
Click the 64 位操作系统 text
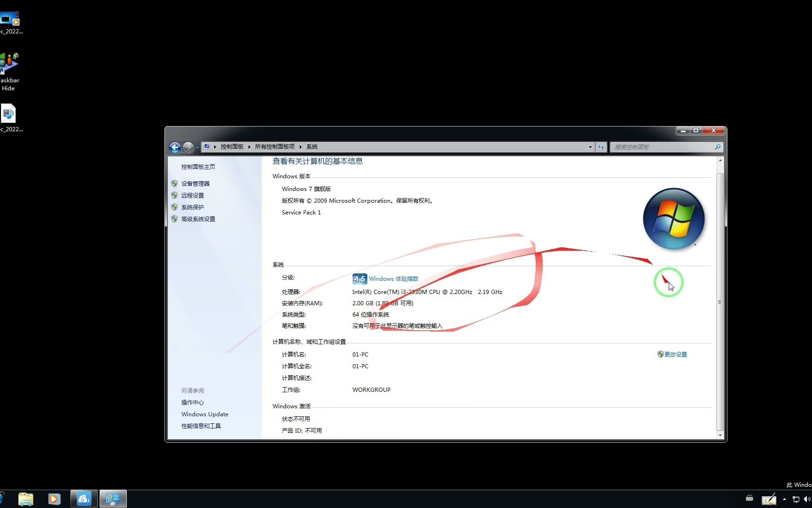point(371,314)
